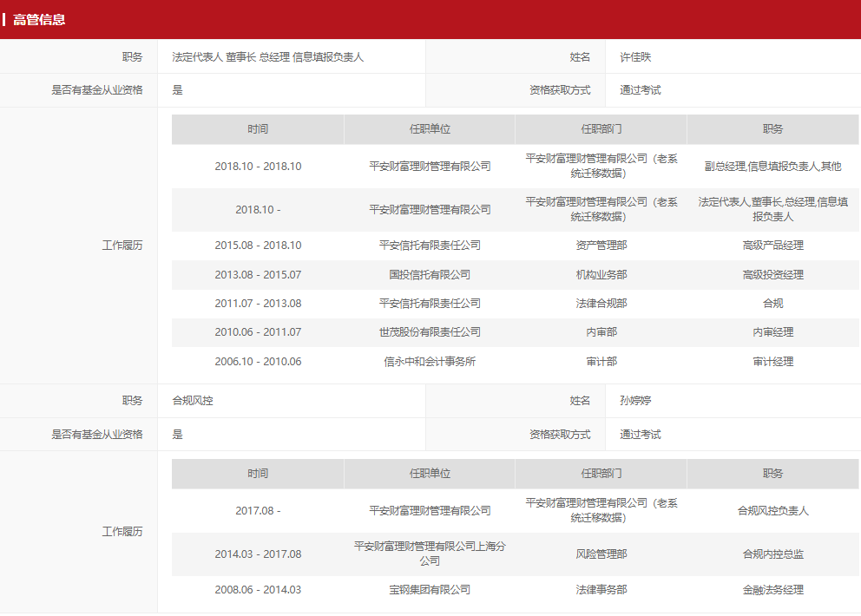The width and height of the screenshot is (861, 616).
Task: Click 平安财富理财管理有限公司上海分公司 cell
Action: coord(430,554)
